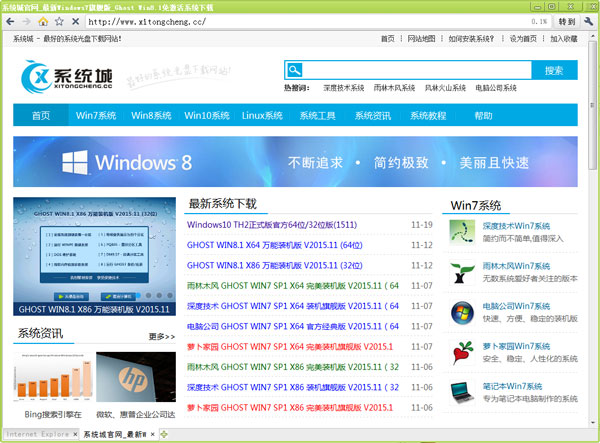Open 笔记本Win7系统 laptop icon

pyautogui.click(x=462, y=392)
